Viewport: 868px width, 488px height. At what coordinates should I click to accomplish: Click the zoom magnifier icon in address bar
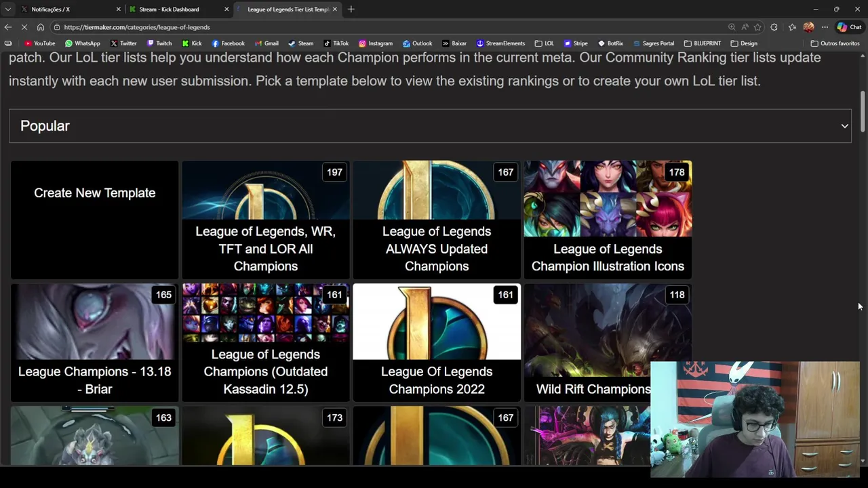pyautogui.click(x=732, y=27)
